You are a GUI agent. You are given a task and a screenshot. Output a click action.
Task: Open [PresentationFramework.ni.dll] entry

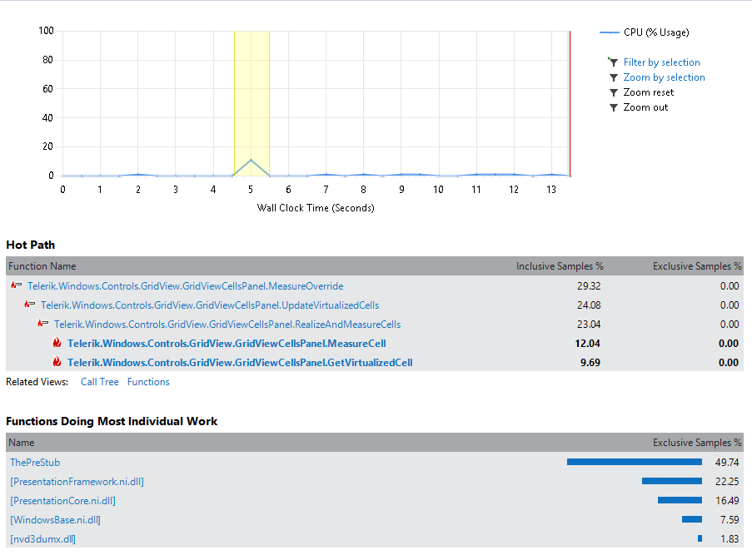pyautogui.click(x=77, y=482)
